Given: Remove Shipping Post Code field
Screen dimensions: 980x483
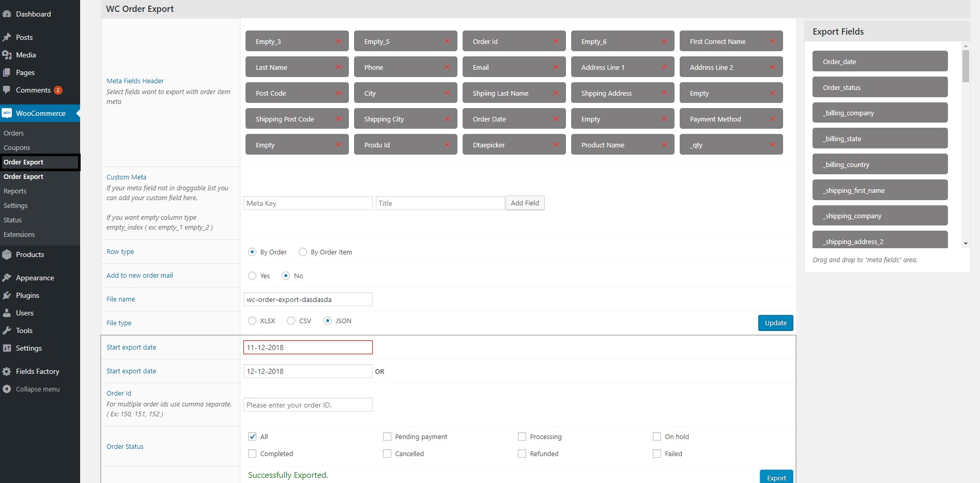Looking at the screenshot, I should (339, 119).
